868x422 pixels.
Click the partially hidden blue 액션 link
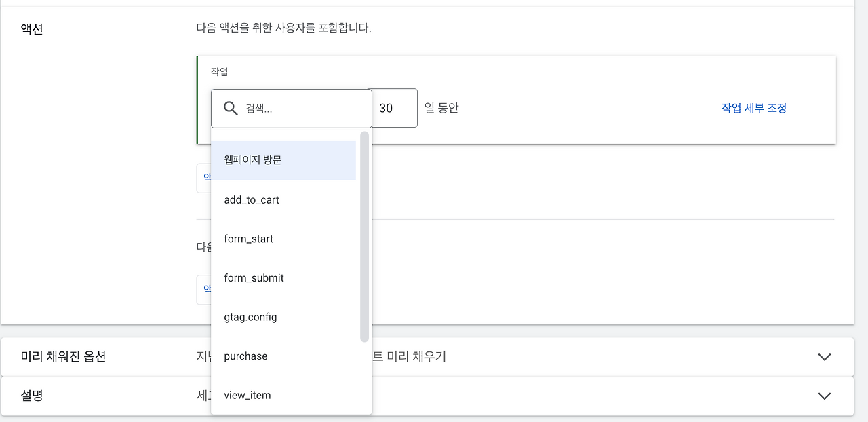pyautogui.click(x=207, y=176)
